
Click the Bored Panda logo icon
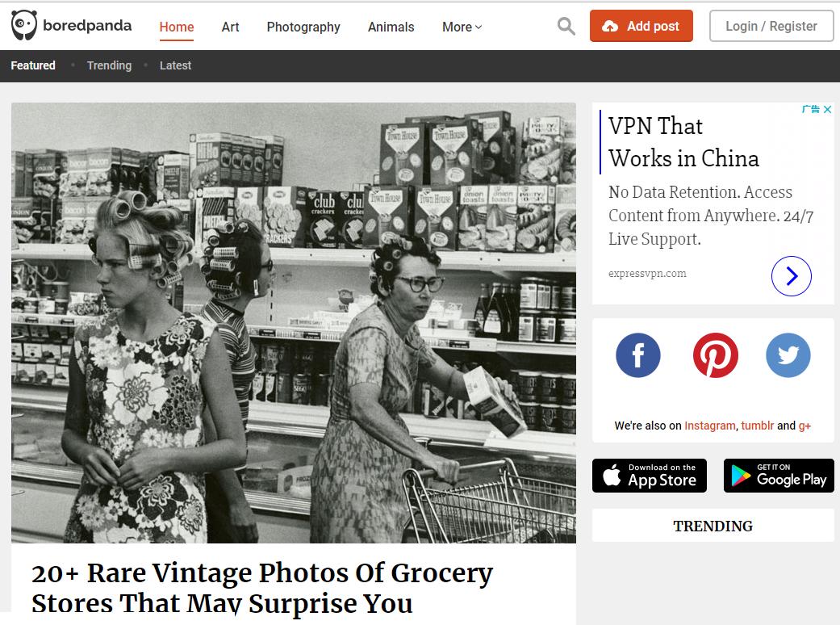tap(24, 25)
